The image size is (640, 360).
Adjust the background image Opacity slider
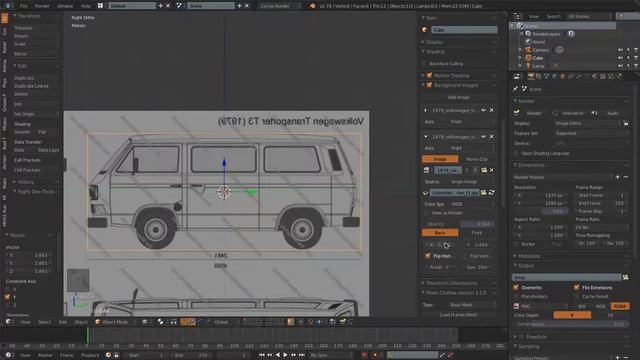tap(477, 224)
